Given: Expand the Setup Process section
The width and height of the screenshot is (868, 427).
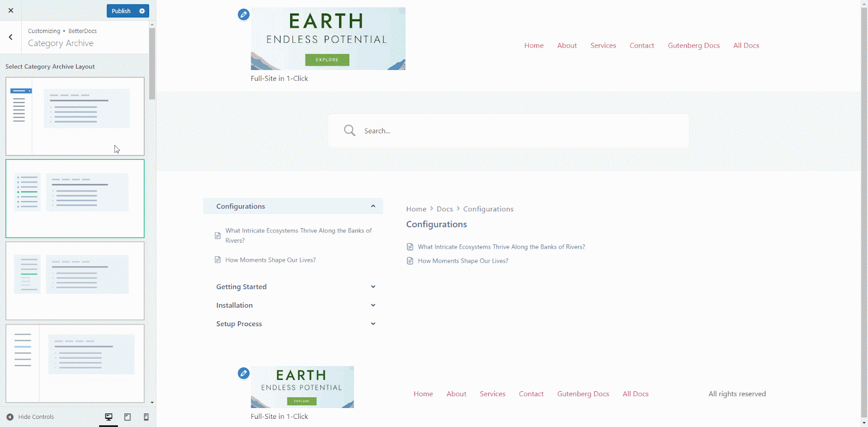Looking at the screenshot, I should 373,324.
